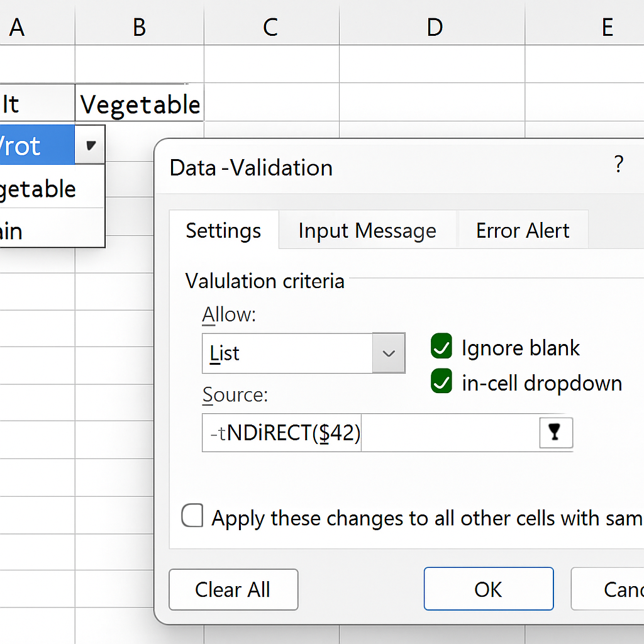Enable Apply these changes to other cells
Viewport: 644px width, 644px height.
pyautogui.click(x=192, y=516)
